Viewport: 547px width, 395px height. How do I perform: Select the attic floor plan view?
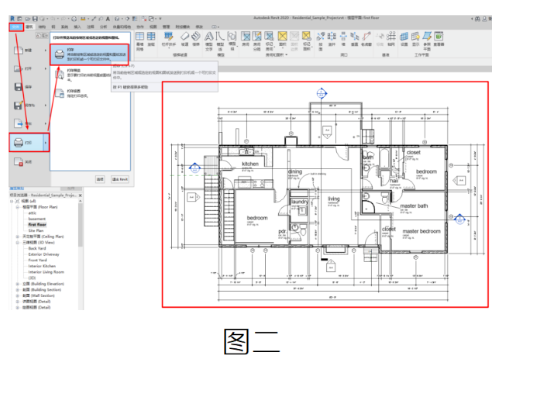click(32, 213)
